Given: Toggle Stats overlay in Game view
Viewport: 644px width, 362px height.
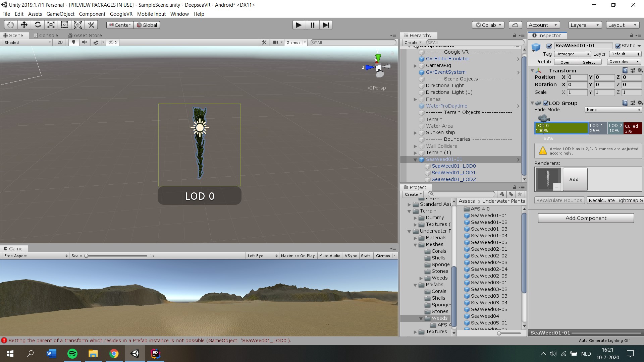Looking at the screenshot, I should pos(366,256).
